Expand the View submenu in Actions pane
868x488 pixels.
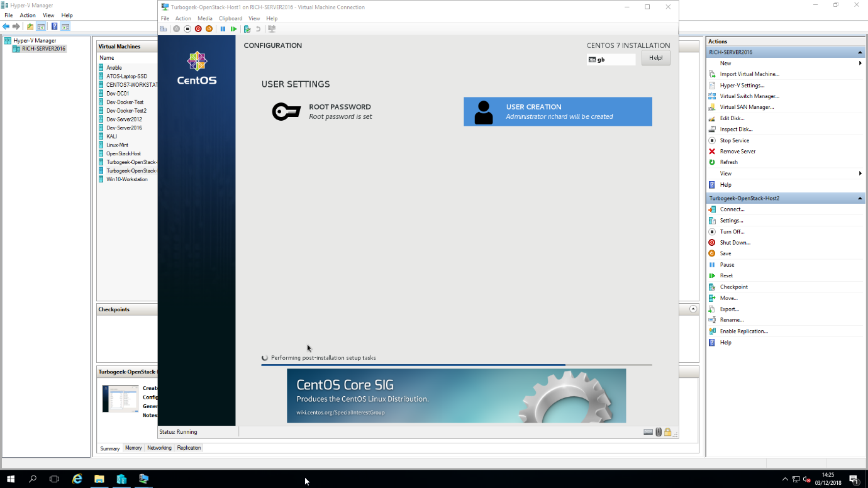coord(860,174)
